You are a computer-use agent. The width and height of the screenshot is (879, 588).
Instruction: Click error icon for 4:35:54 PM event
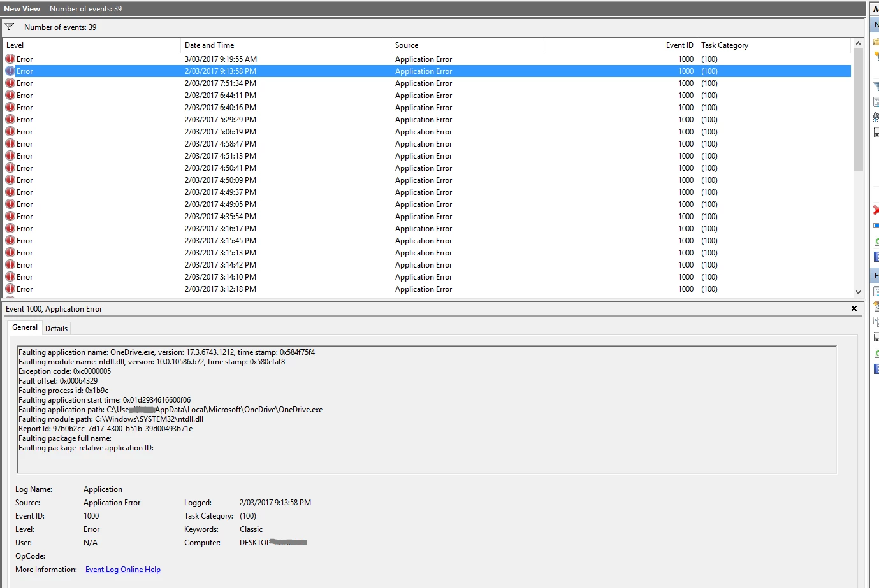[x=10, y=216]
